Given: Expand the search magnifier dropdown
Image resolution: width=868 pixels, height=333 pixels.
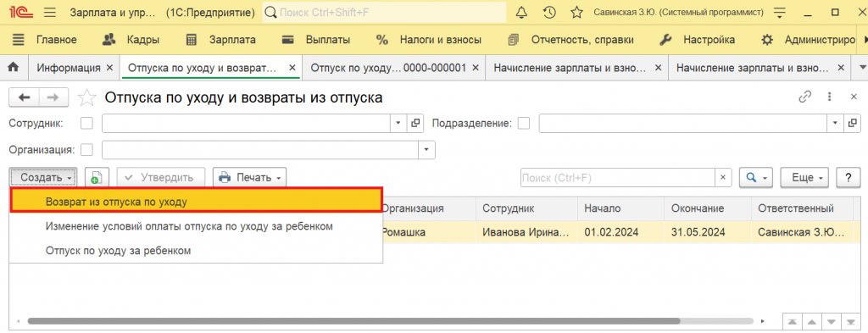Looking at the screenshot, I should 755,178.
